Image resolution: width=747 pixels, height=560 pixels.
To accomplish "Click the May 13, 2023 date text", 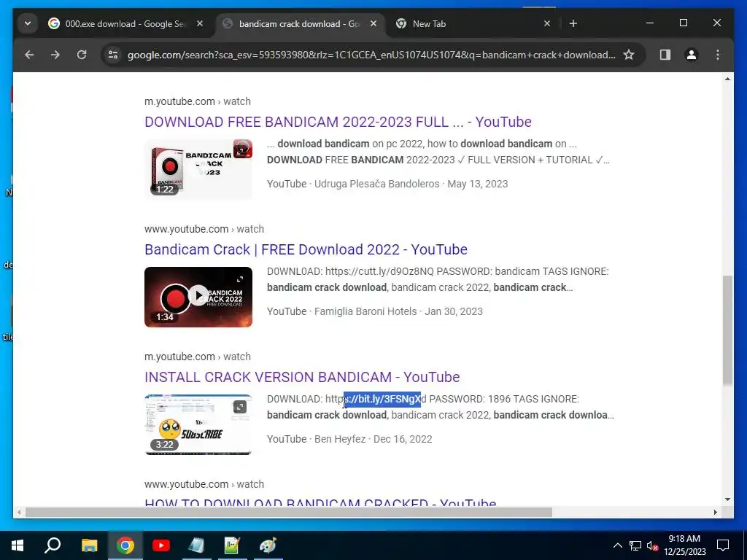I will point(477,184).
